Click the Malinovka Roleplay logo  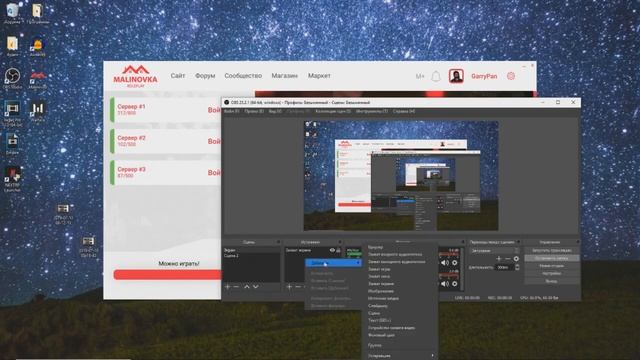[x=136, y=76]
